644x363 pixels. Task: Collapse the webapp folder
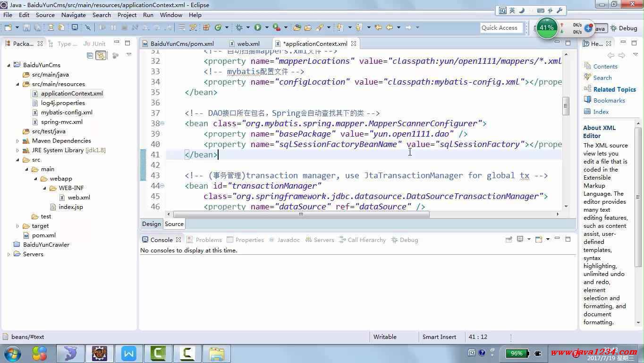click(36, 179)
